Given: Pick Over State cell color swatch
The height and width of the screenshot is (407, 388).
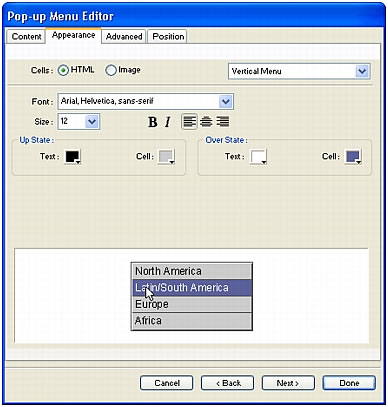Looking at the screenshot, I should [353, 157].
